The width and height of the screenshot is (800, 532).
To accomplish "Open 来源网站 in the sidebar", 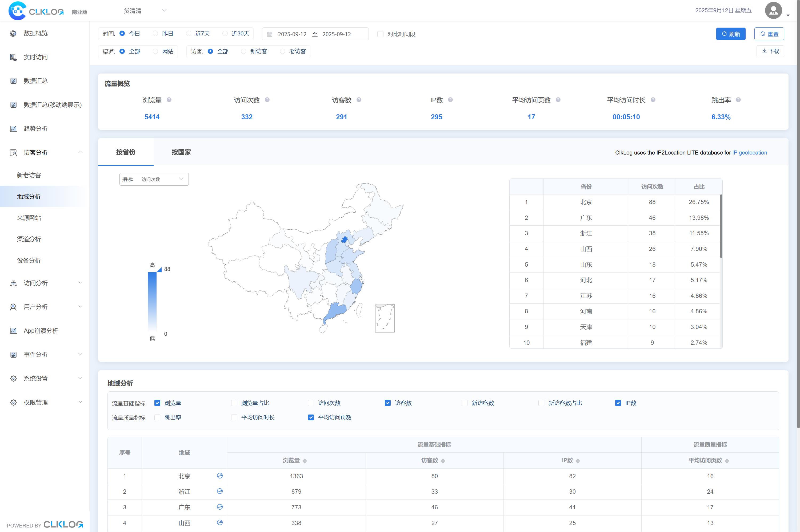I will click(29, 218).
